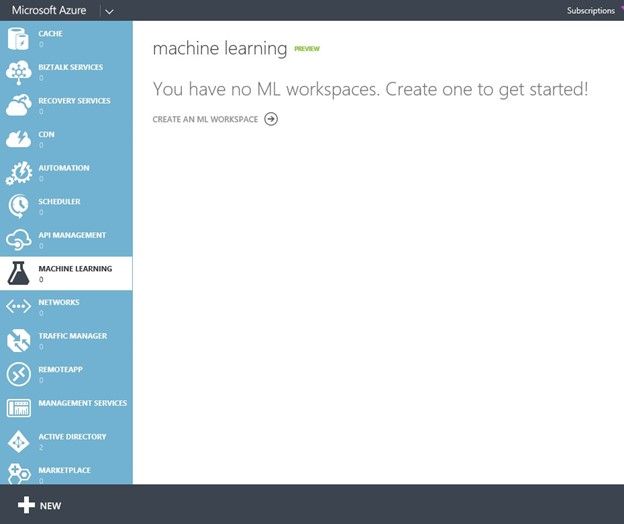Open the CDN sidebar label
This screenshot has height=524, width=624.
(x=46, y=134)
